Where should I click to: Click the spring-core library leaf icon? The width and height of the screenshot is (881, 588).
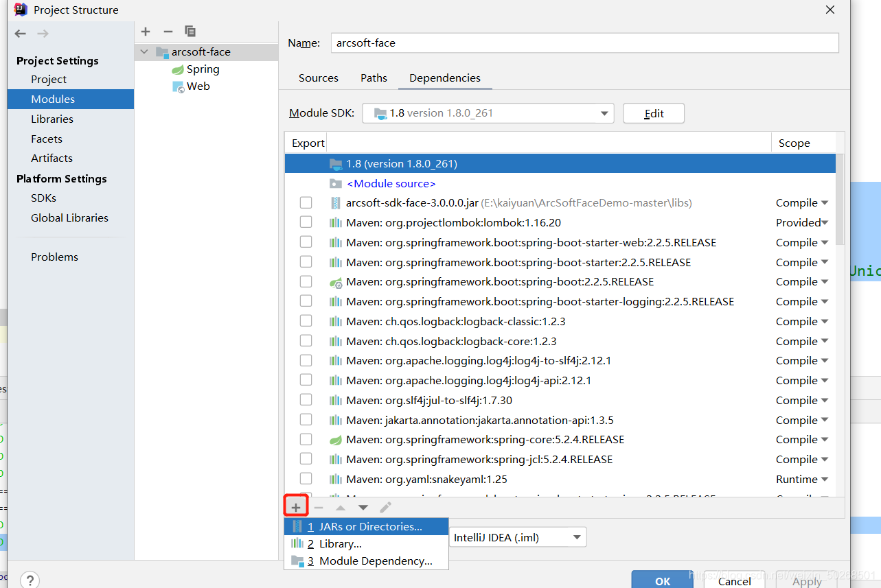pyautogui.click(x=336, y=440)
